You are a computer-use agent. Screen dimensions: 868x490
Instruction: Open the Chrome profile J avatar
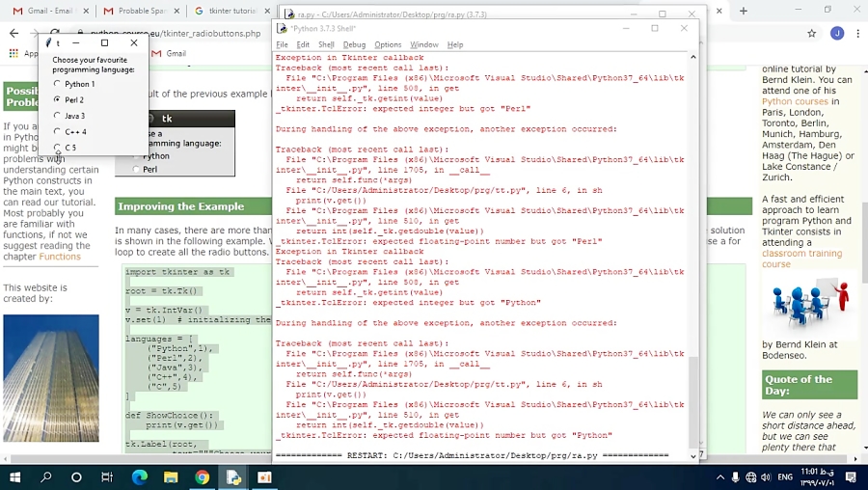tap(836, 33)
